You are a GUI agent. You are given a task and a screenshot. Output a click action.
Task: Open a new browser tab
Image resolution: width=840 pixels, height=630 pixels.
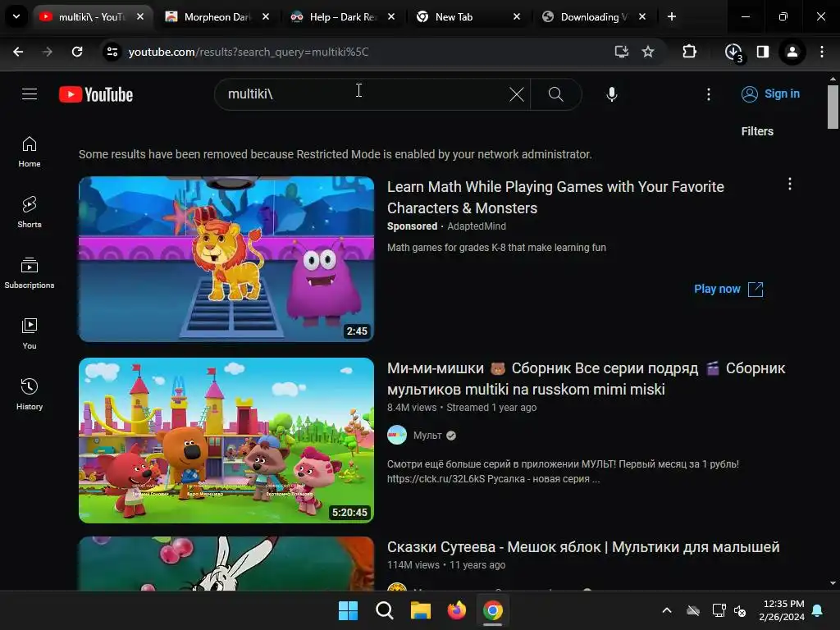(672, 16)
